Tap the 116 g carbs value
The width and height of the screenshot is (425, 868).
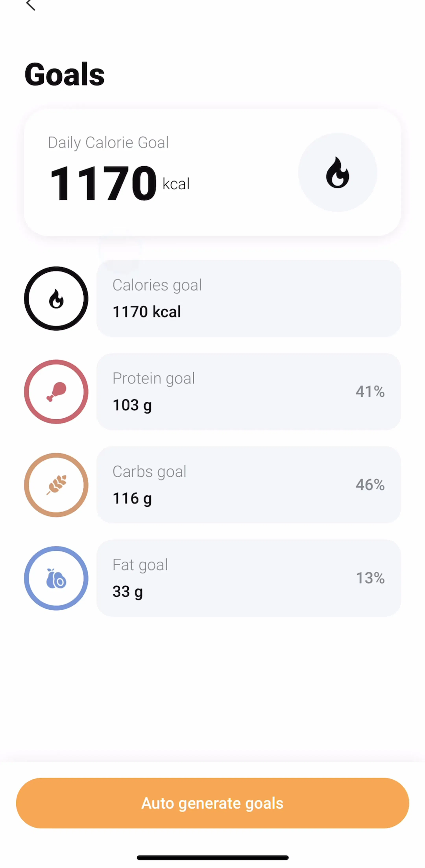132,499
